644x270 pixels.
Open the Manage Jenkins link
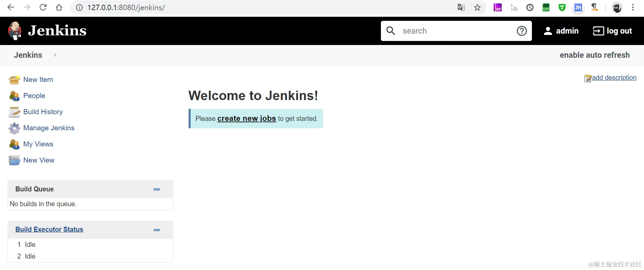pyautogui.click(x=49, y=128)
